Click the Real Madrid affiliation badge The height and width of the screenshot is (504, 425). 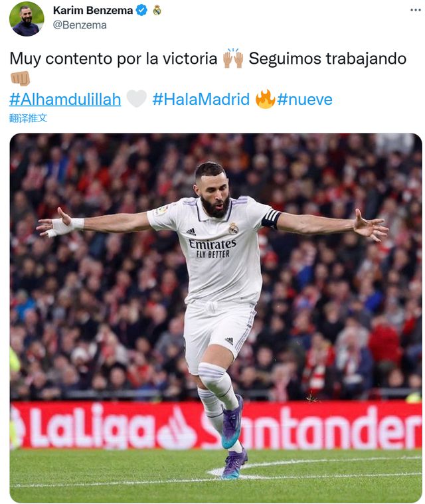click(x=157, y=10)
